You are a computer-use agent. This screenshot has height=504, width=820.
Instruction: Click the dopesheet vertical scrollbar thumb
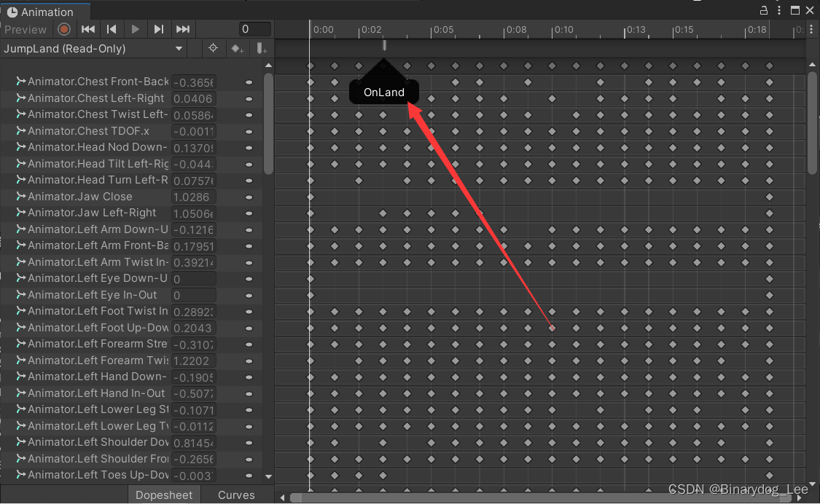pos(812,123)
